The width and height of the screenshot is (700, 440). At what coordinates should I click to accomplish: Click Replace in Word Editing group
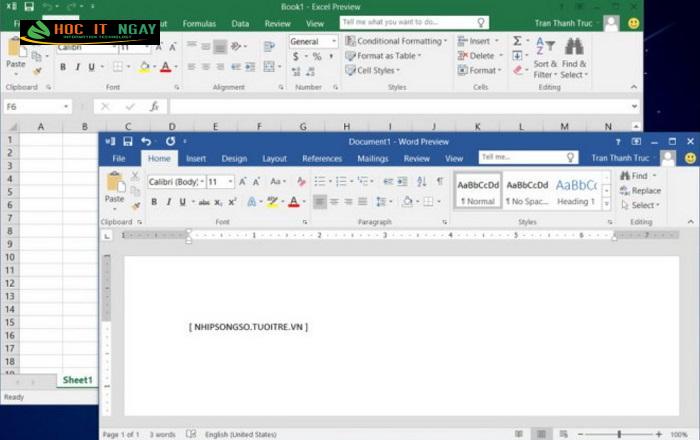click(x=640, y=191)
